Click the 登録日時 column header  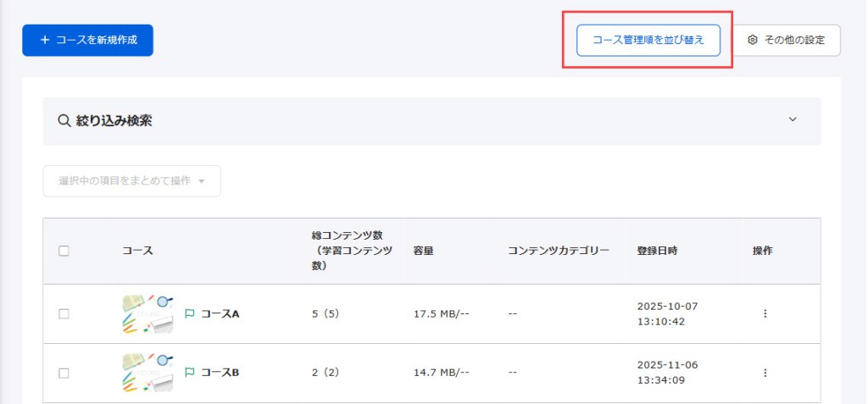[x=657, y=251]
